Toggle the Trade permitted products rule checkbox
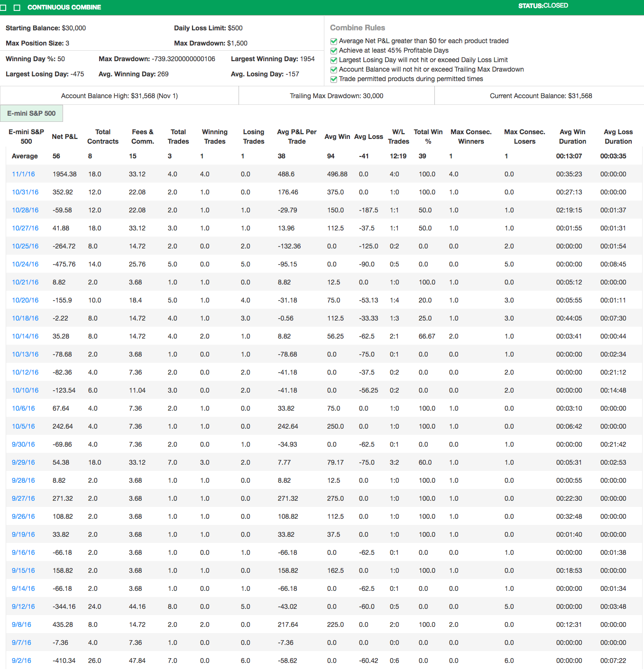The width and height of the screenshot is (644, 671). point(334,79)
